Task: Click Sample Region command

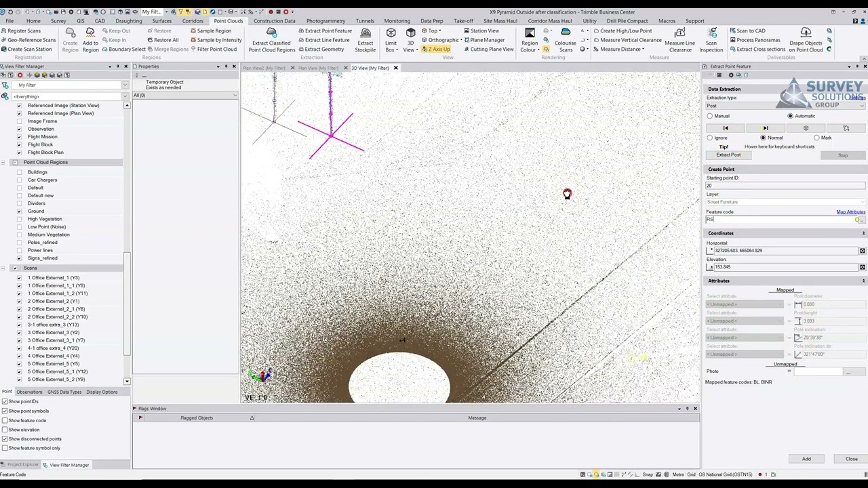Action: [211, 30]
